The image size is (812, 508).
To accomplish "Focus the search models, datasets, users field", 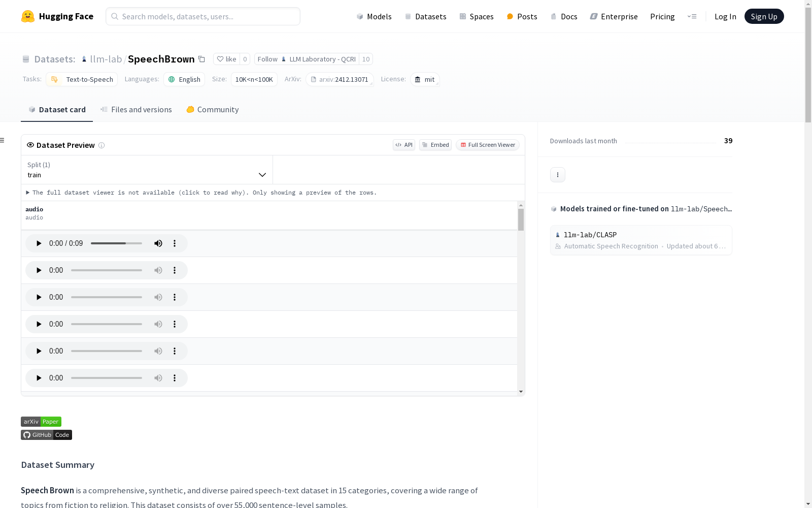I will pos(203,16).
